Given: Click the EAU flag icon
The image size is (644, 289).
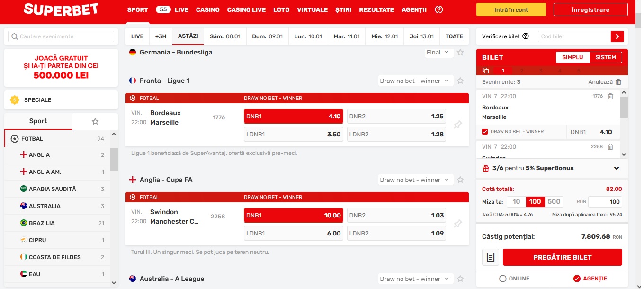Looking at the screenshot, I should point(24,274).
